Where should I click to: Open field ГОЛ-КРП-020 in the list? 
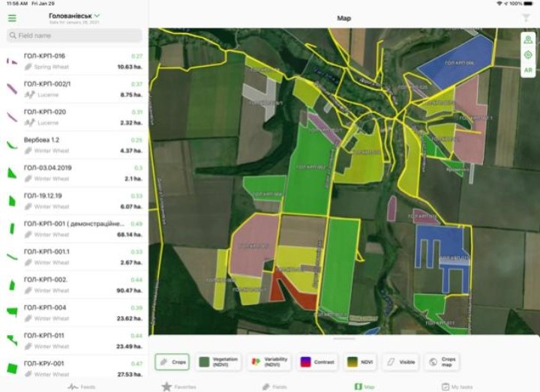tap(74, 117)
